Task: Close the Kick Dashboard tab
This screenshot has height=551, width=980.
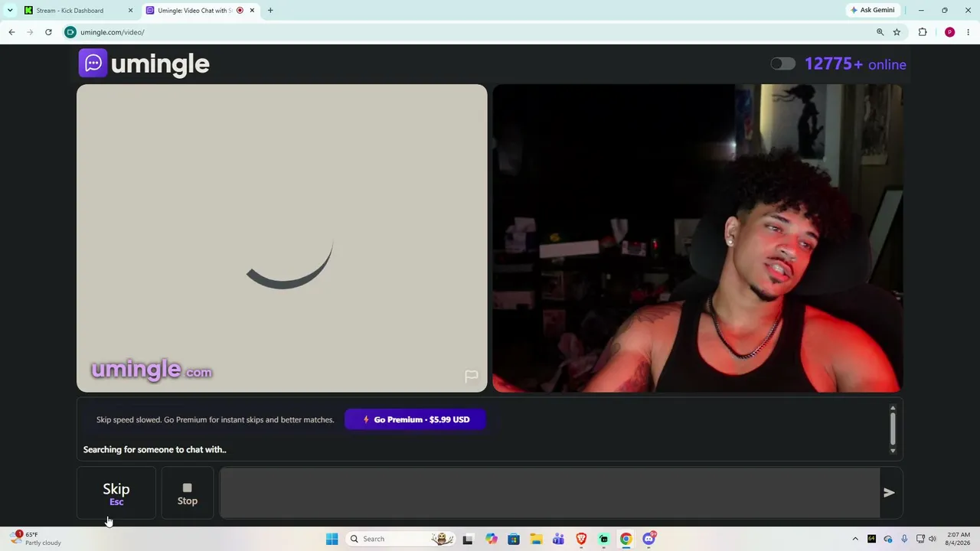Action: click(x=130, y=11)
